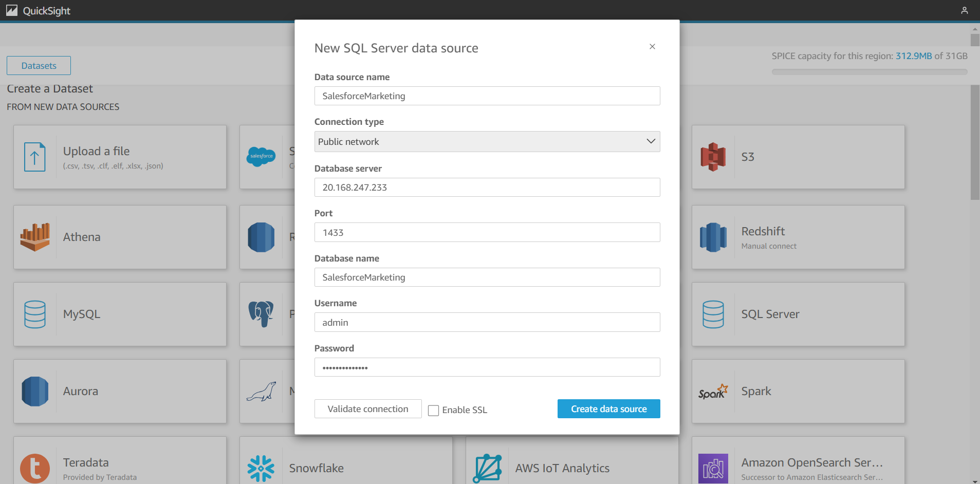980x484 pixels.
Task: Click the Create a Dataset heading
Action: [x=50, y=88]
